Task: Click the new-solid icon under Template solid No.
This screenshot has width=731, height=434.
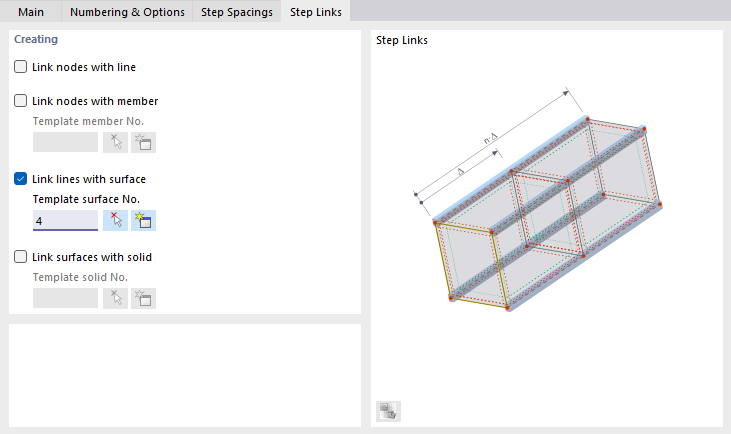Action: (x=144, y=298)
